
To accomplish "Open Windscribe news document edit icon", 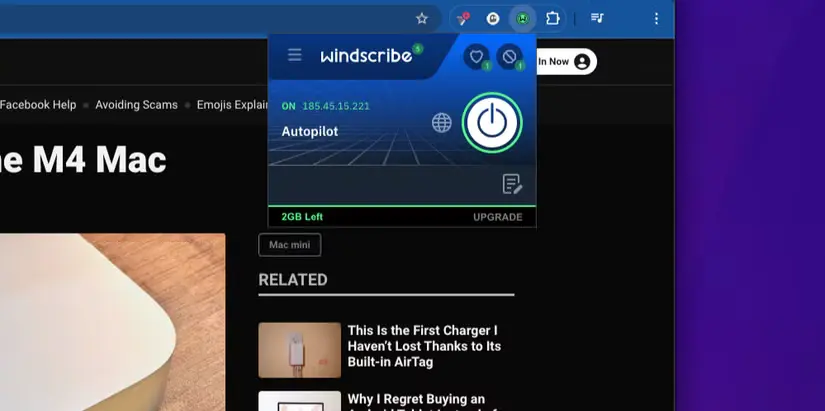I will tap(512, 184).
